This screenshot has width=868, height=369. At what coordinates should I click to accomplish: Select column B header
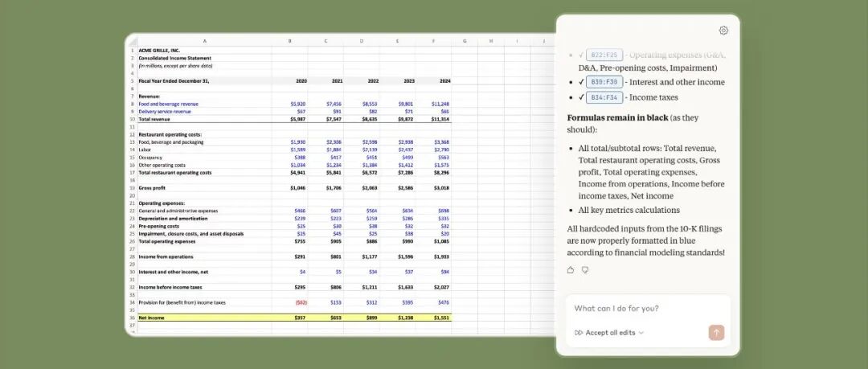coord(290,41)
